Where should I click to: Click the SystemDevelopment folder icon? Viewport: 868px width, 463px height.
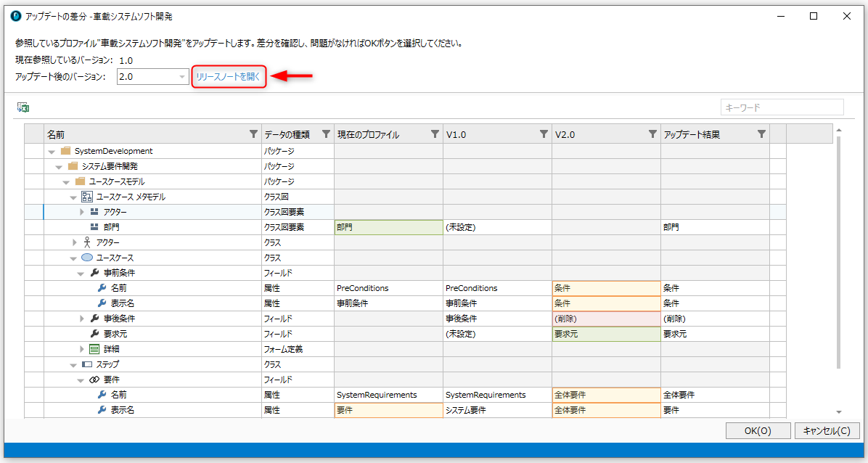point(66,151)
